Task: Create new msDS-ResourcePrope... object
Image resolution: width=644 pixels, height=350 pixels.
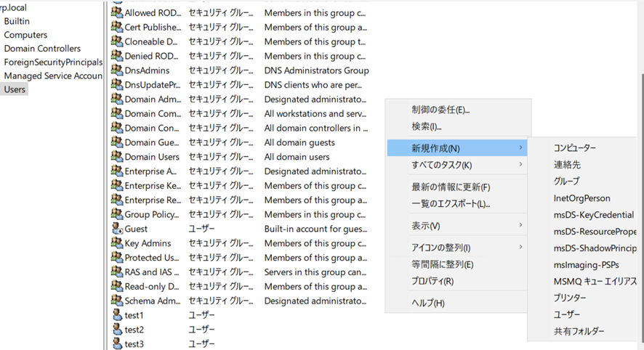Action: (595, 232)
